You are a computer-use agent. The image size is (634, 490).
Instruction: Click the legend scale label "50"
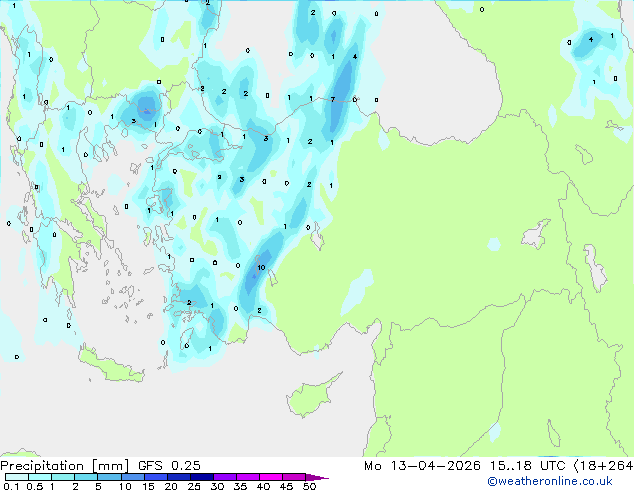pos(309,486)
